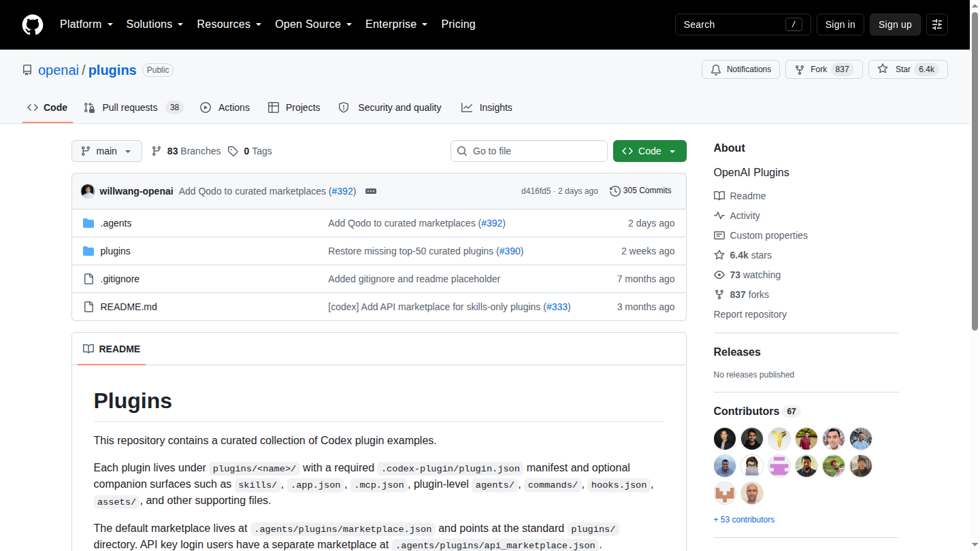
Task: Expand the Resources menu
Action: pyautogui.click(x=229, y=24)
